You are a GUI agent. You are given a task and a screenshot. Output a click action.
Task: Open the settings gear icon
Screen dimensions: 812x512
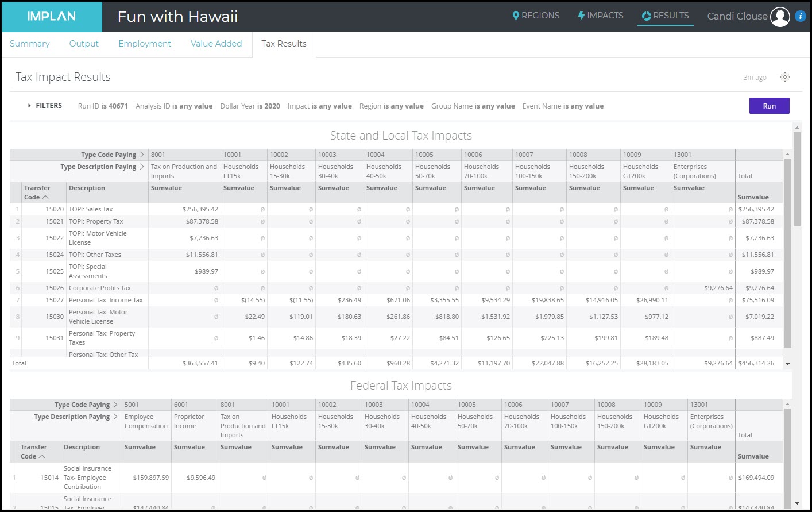785,77
